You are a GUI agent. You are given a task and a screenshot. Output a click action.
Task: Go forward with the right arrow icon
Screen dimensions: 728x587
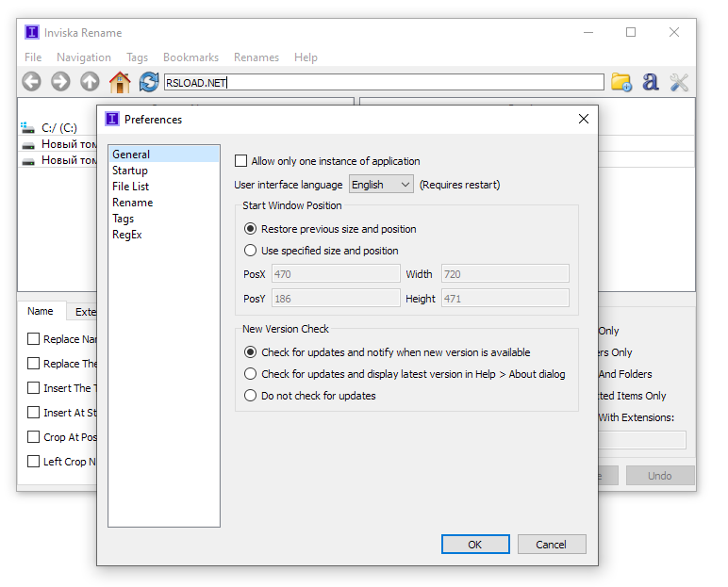pyautogui.click(x=60, y=82)
